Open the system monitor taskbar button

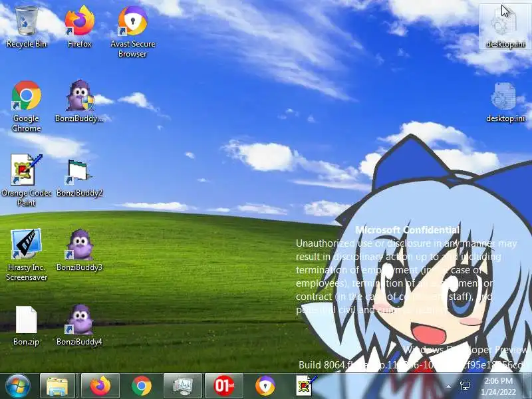[x=182, y=386]
